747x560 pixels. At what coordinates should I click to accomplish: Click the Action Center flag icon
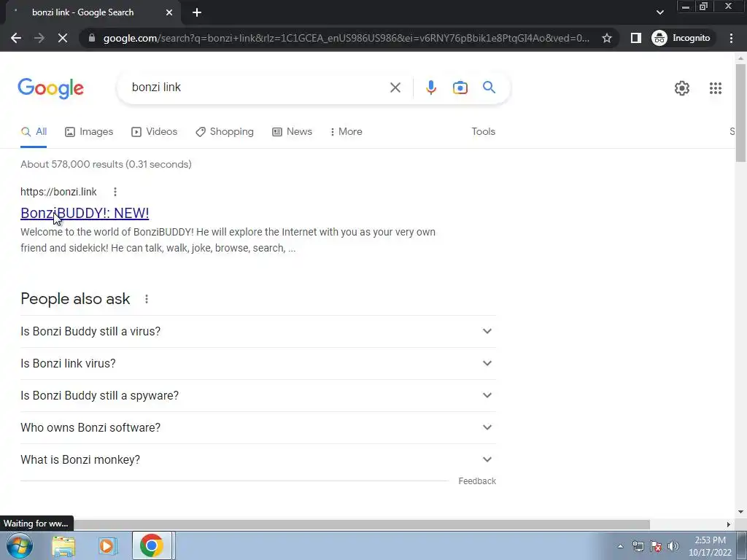pos(656,546)
